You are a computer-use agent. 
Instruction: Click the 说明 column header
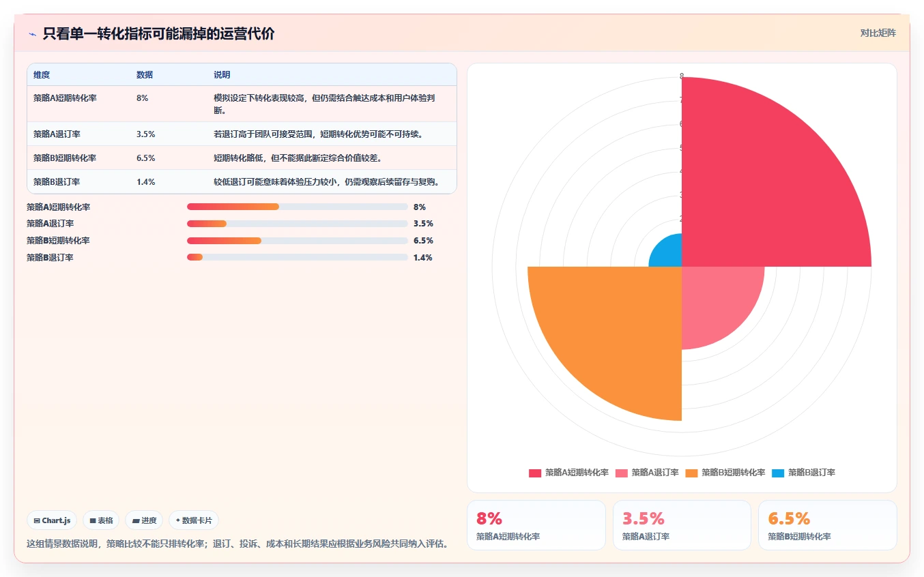(222, 75)
